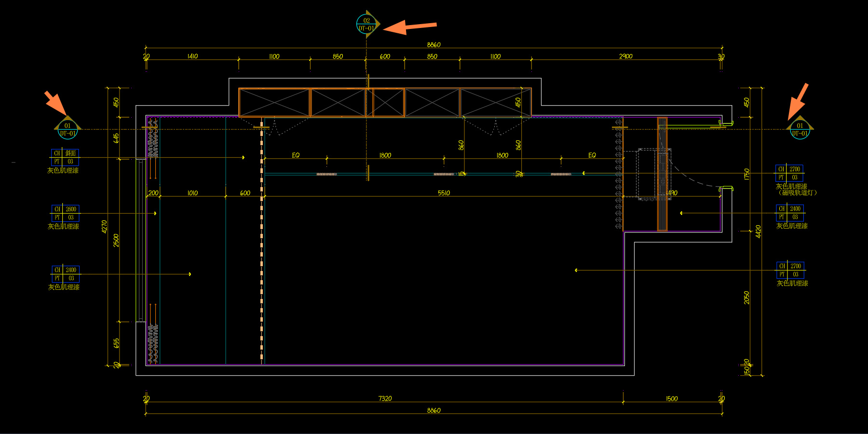The image size is (868, 434).
Task: Click the 灰色肌理漆（磁吸轨道灯）annotation text
Action: (x=796, y=190)
